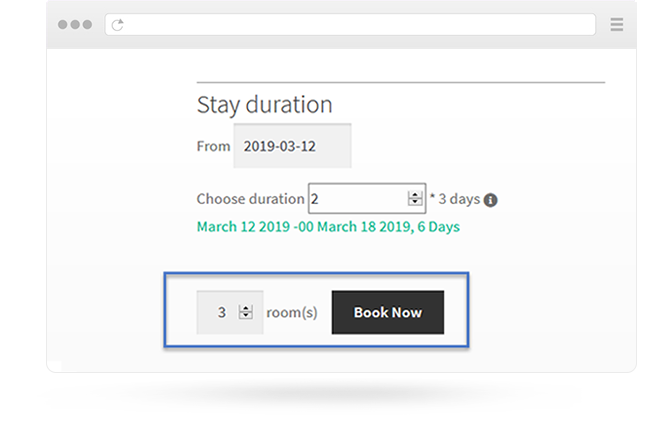
Task: Click the green date range summary text
Action: (328, 227)
